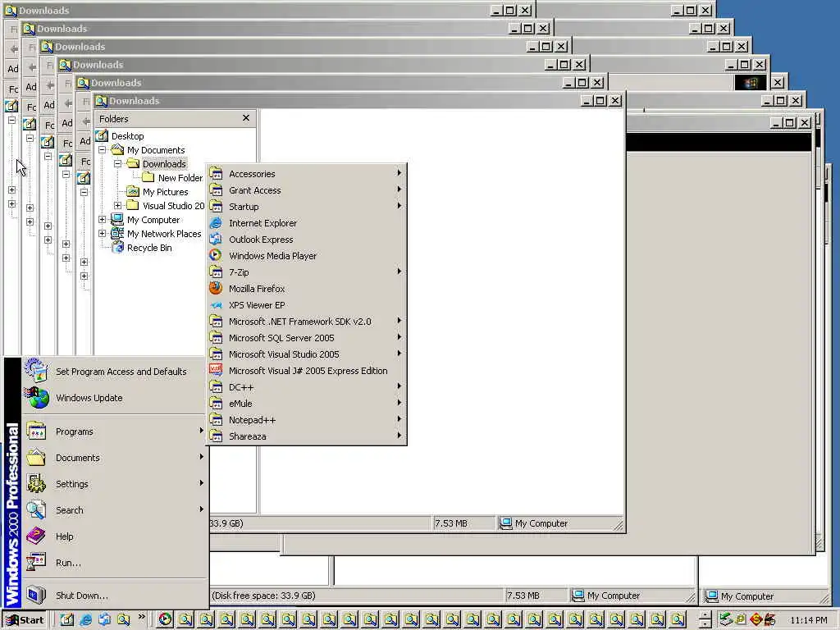Click the Windows Media Player round icon
The height and width of the screenshot is (630, 840).
point(216,256)
